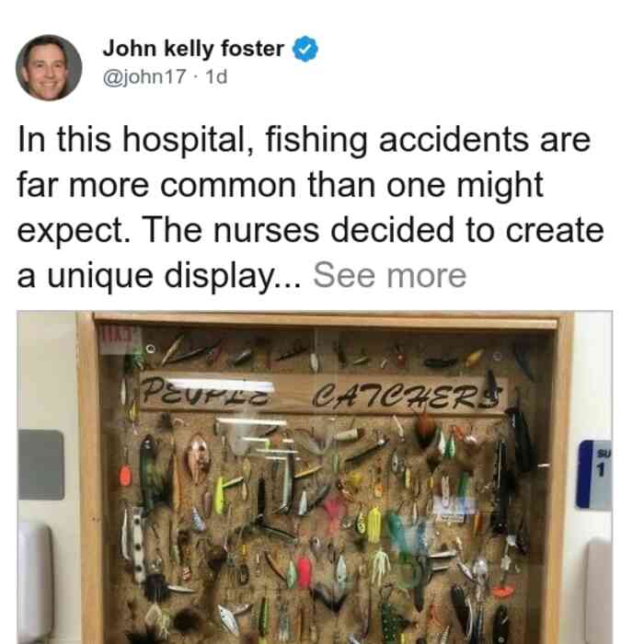Click the bright pink lure in photo
644x644 pixels.
tap(305, 572)
